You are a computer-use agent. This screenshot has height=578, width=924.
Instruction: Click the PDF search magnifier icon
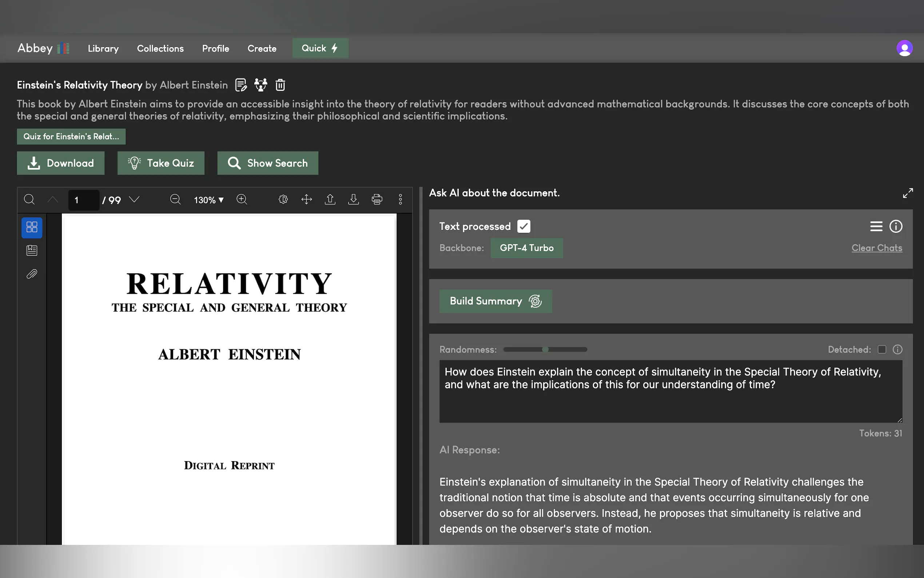pyautogui.click(x=29, y=199)
